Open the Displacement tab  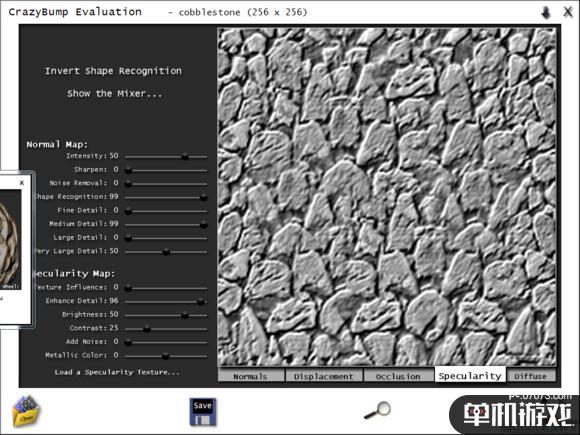click(324, 376)
